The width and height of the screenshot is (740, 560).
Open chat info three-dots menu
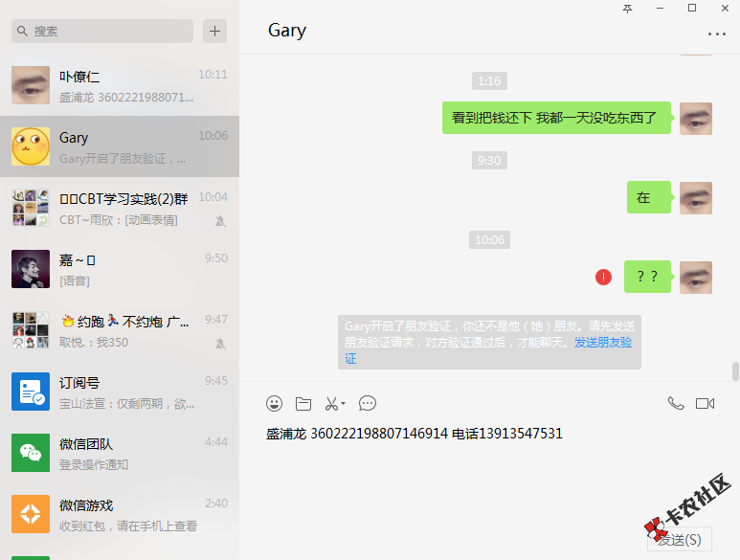click(716, 34)
